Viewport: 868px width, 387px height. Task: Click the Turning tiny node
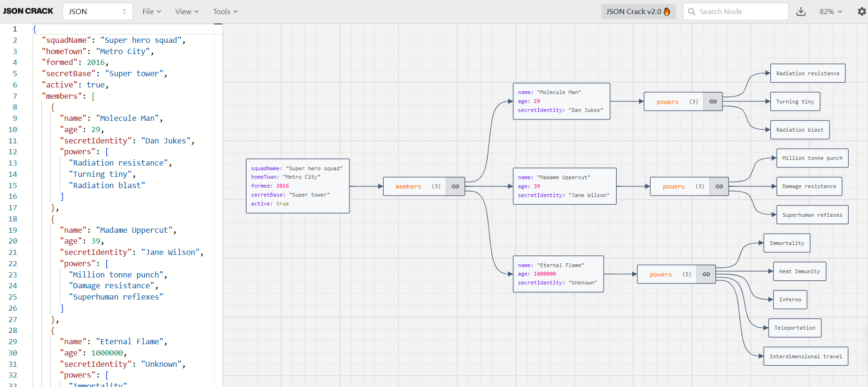(x=795, y=102)
